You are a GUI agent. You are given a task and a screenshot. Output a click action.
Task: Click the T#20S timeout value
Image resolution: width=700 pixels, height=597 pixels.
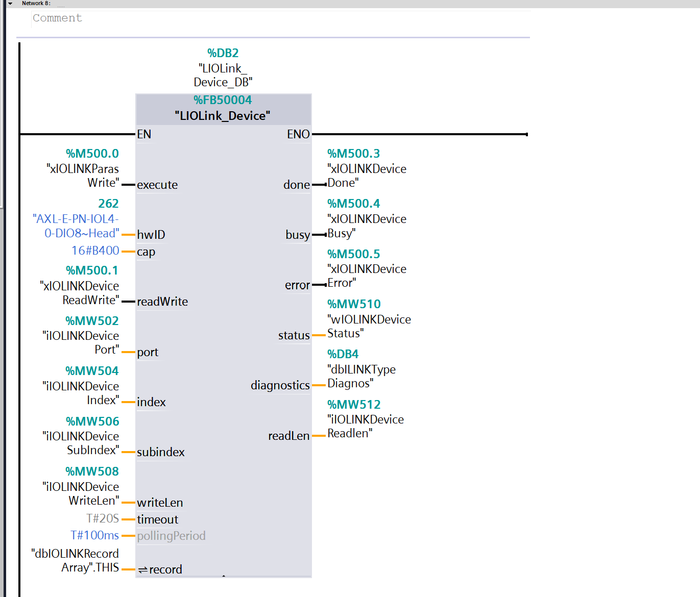[103, 518]
